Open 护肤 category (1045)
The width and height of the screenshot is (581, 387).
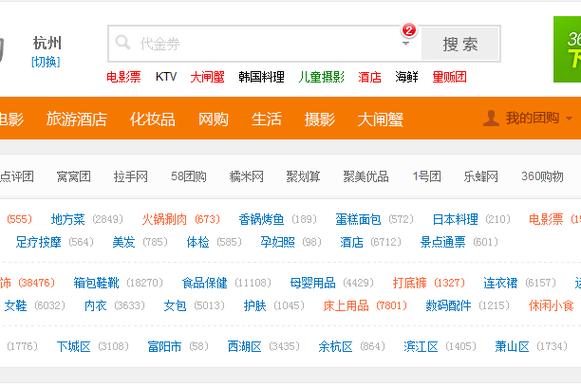pos(255,306)
